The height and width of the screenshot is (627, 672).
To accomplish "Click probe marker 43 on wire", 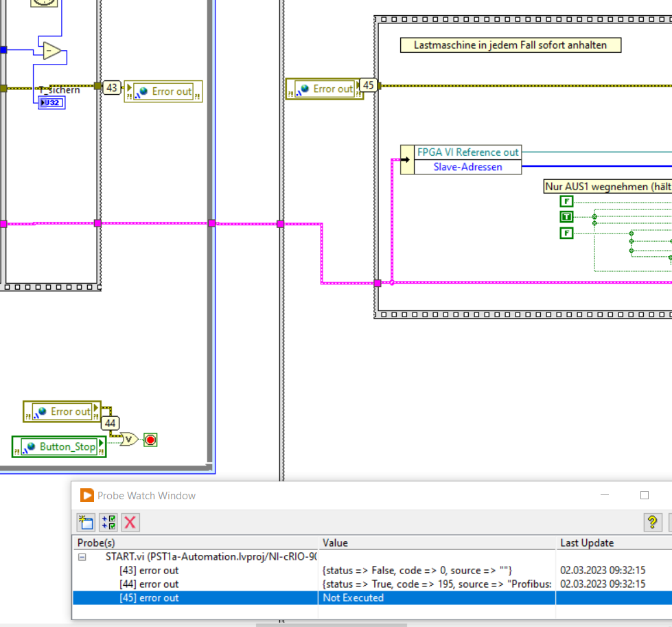I will pos(111,88).
